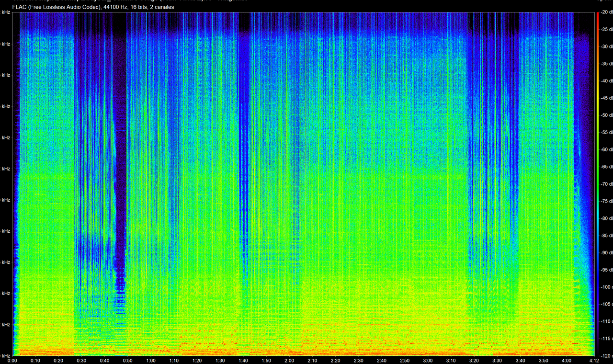Click the -55 dB scale label

coord(606,133)
